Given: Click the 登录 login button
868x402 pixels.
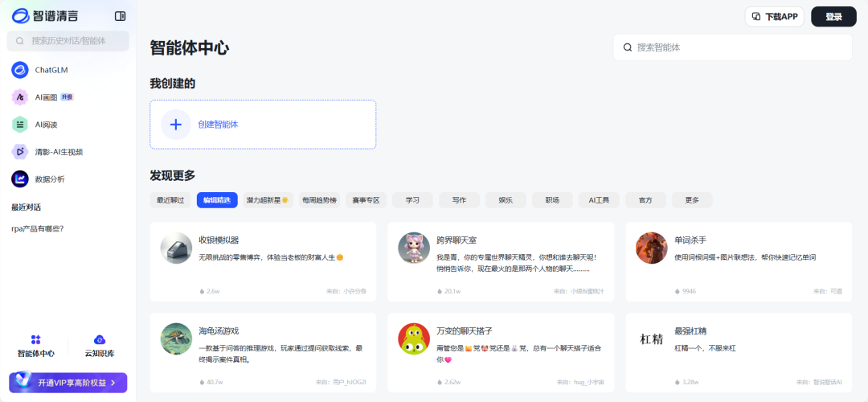Looking at the screenshot, I should [833, 17].
